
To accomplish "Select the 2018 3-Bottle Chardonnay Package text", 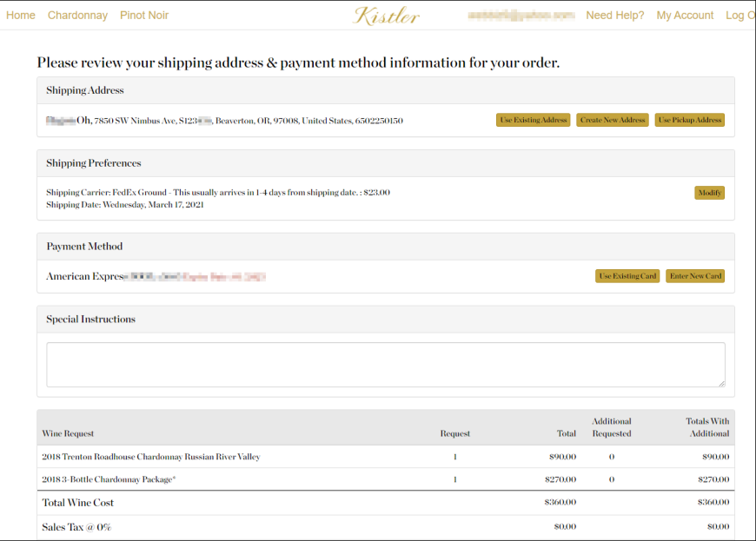I will pyautogui.click(x=109, y=479).
